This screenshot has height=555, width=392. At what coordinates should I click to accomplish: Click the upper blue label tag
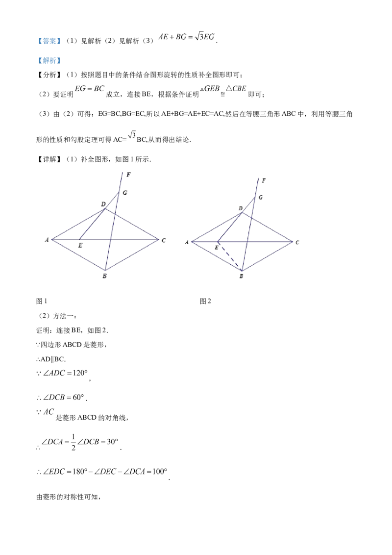[49, 41]
